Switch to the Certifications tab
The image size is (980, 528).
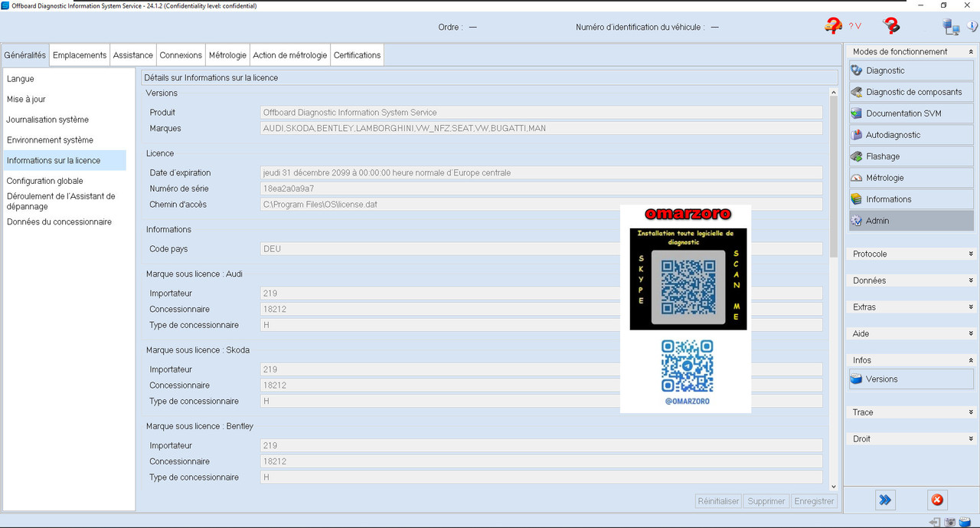click(357, 55)
